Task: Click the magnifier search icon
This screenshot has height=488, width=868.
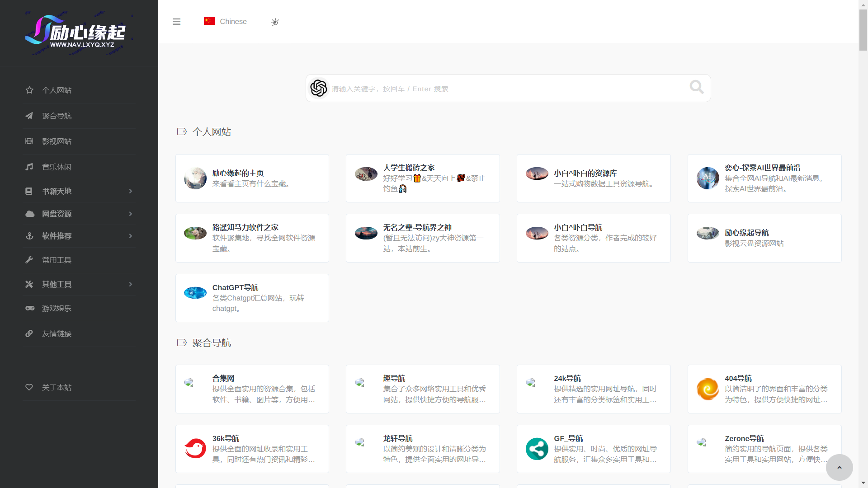Action: click(x=696, y=87)
